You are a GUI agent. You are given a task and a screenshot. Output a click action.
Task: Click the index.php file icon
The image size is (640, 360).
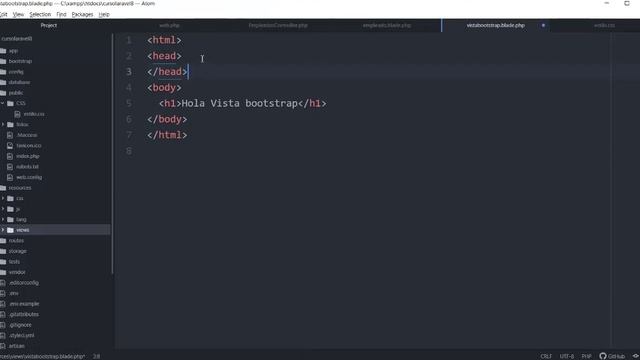pos(10,156)
